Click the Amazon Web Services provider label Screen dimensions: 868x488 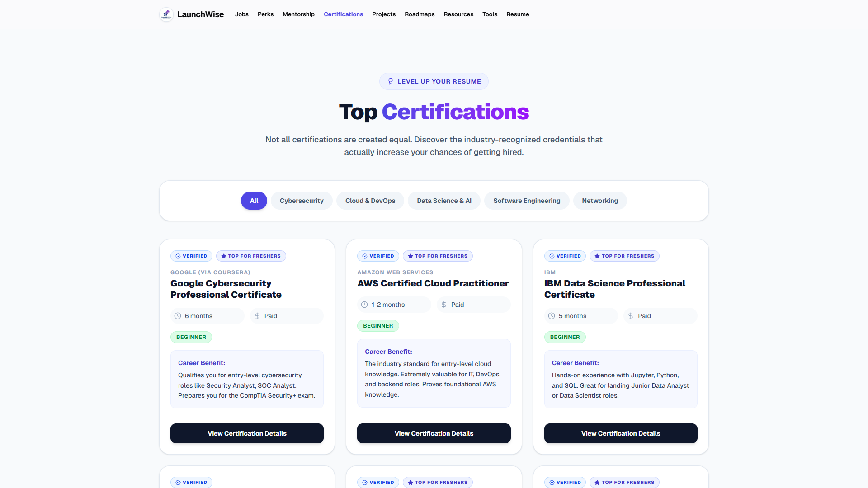(395, 272)
